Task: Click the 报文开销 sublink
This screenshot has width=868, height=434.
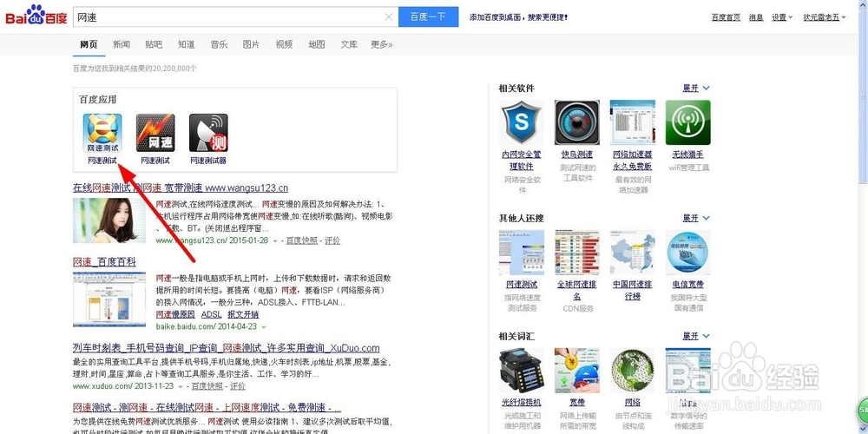Action: coord(243,314)
